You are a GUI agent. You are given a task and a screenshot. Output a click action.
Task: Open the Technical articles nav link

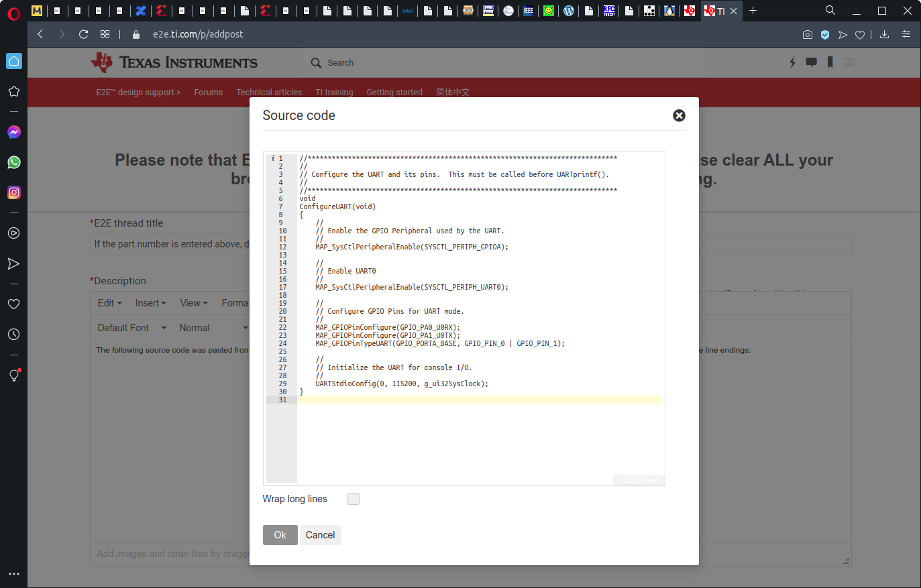[269, 93]
